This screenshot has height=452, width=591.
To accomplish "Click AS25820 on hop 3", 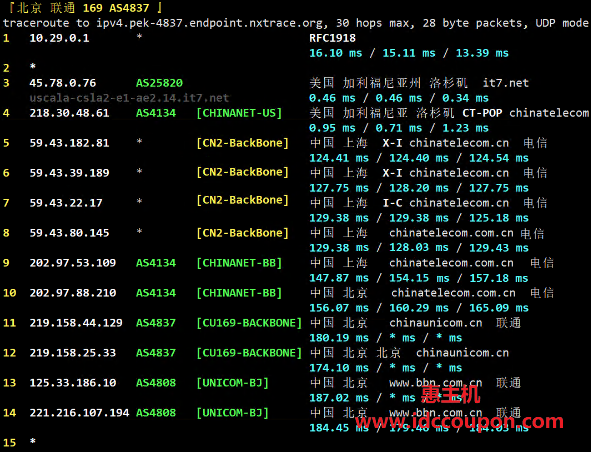I will tap(159, 83).
